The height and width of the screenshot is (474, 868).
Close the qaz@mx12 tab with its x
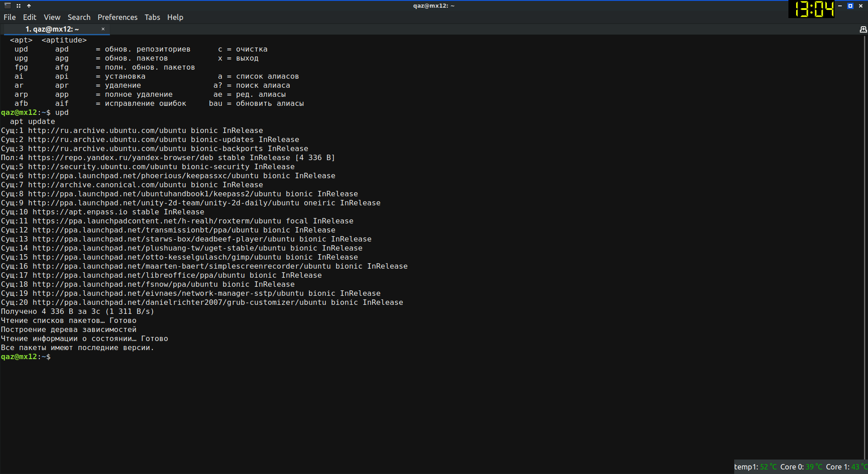(x=103, y=29)
